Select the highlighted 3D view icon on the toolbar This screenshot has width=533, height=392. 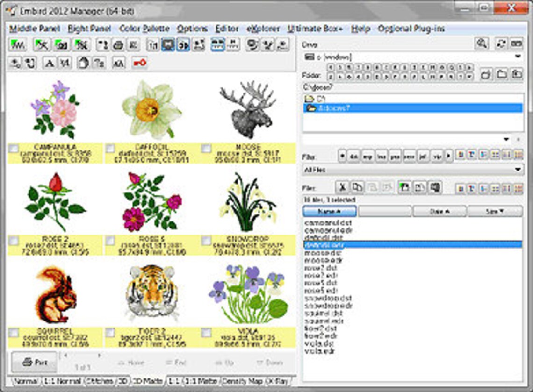167,46
